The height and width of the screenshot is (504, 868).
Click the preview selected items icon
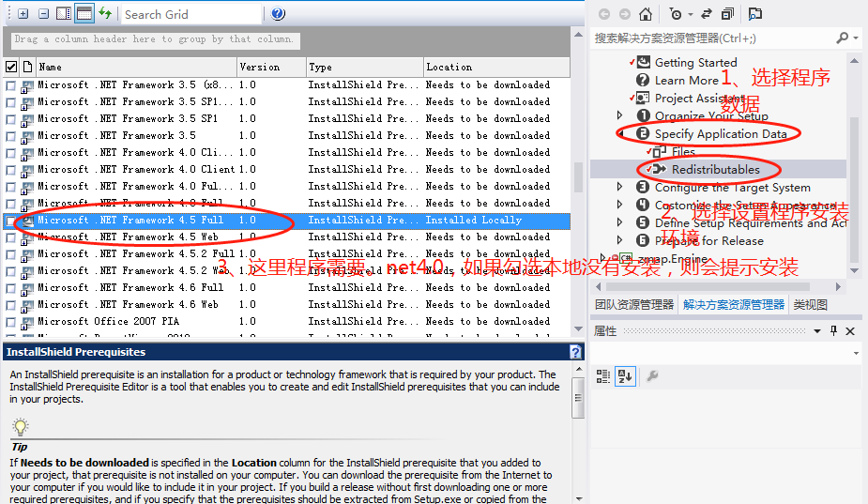pos(755,14)
